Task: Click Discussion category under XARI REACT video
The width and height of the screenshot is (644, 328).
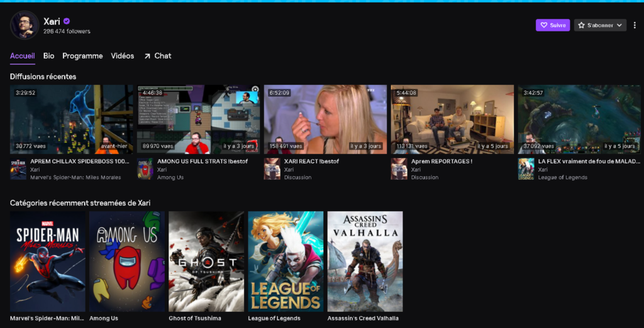Action: pos(297,177)
